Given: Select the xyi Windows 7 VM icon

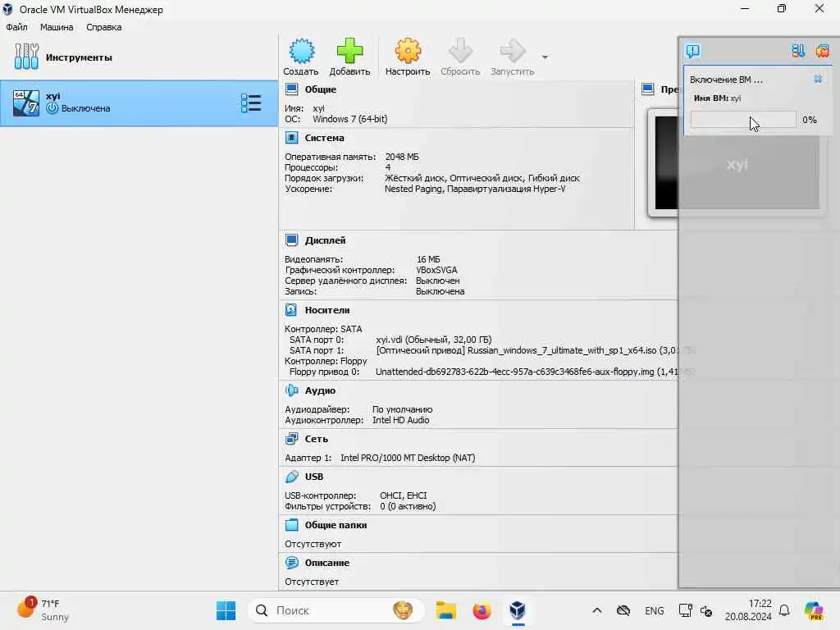Looking at the screenshot, I should click(x=26, y=103).
